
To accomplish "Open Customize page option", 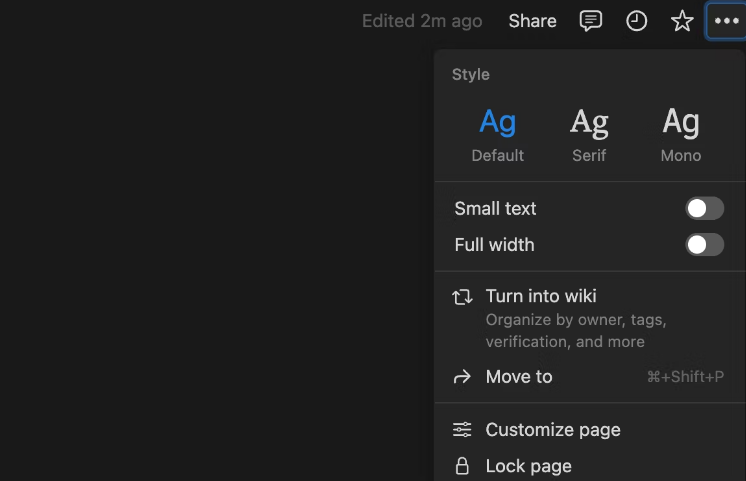I will tap(589, 430).
